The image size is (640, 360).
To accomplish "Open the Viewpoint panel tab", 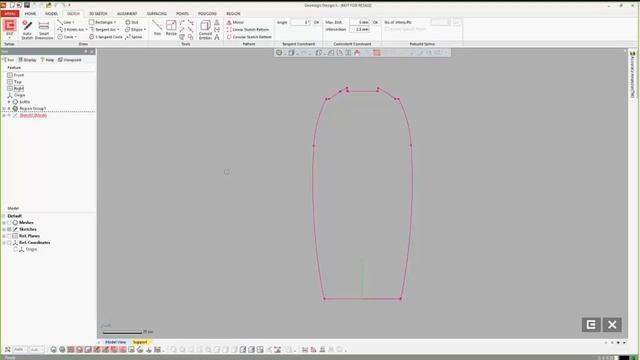I will (70, 60).
